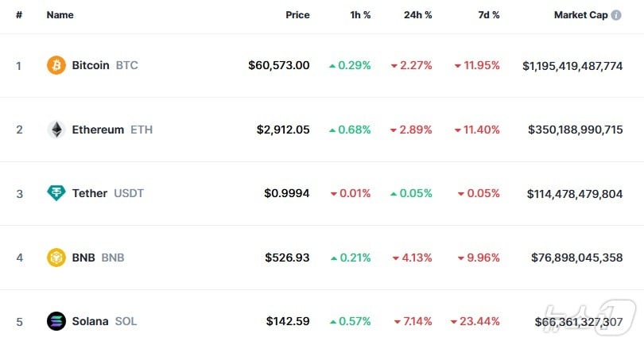Click the BNB yellow logo icon
644x345 pixels.
click(56, 258)
